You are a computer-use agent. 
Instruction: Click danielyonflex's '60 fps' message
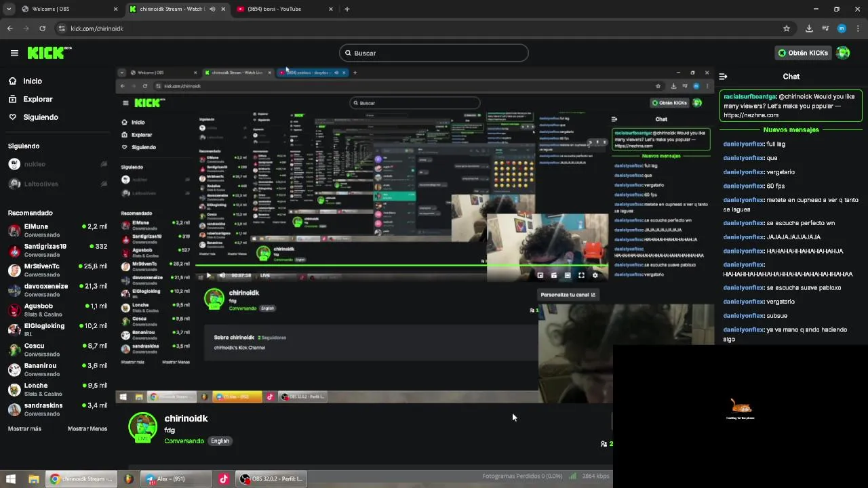753,186
